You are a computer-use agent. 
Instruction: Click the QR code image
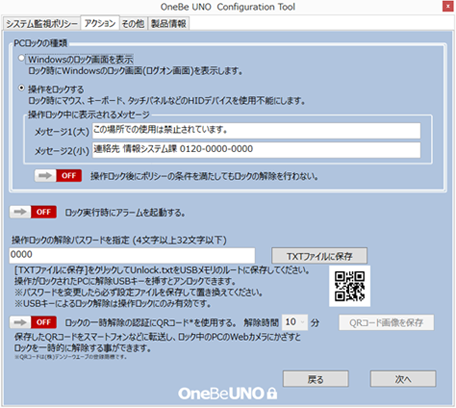(350, 286)
